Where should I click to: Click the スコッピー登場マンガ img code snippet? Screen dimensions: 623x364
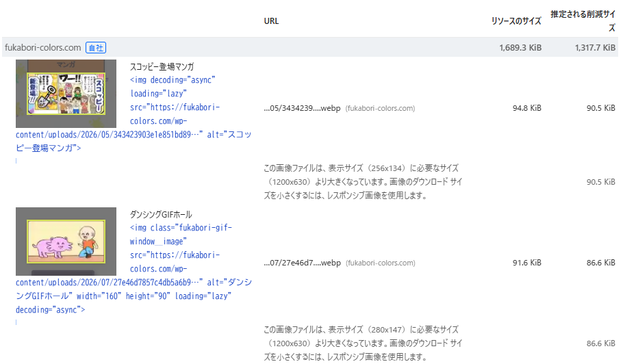pyautogui.click(x=134, y=114)
